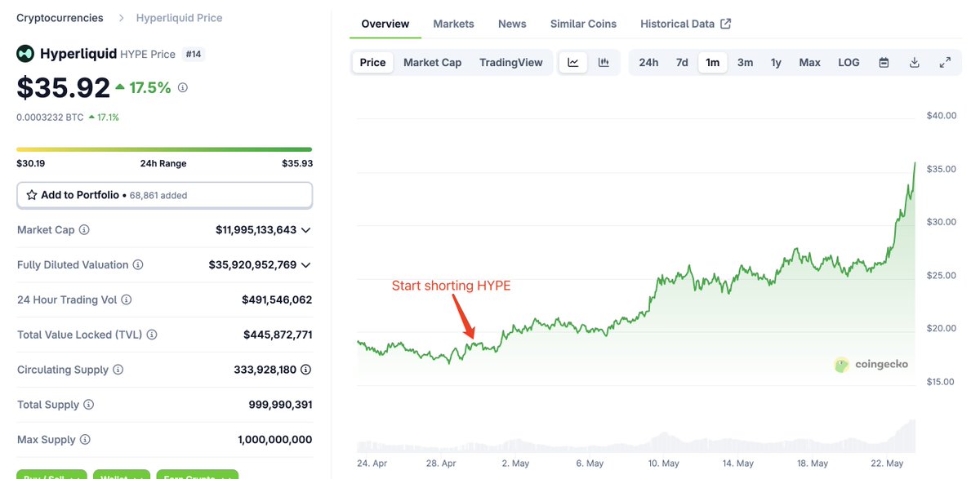980x479 pixels.
Task: Click Add to Portfolio button
Action: click(164, 195)
